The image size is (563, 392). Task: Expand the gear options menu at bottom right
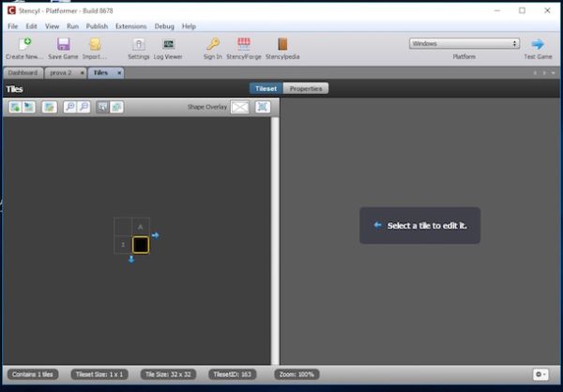(541, 374)
